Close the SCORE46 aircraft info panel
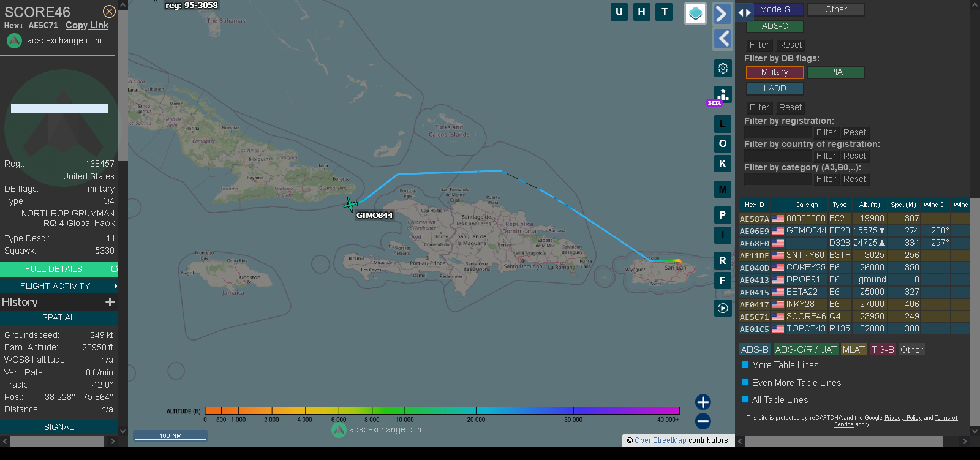 [109, 12]
